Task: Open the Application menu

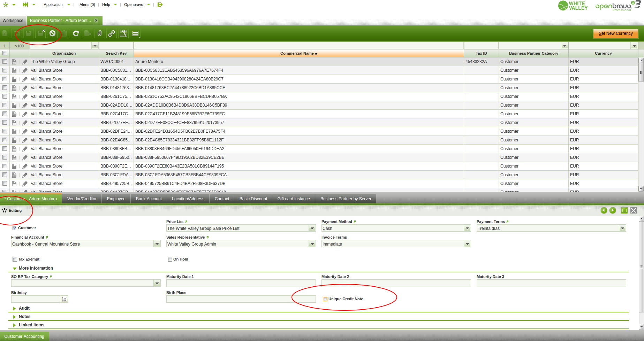Action: tap(53, 5)
